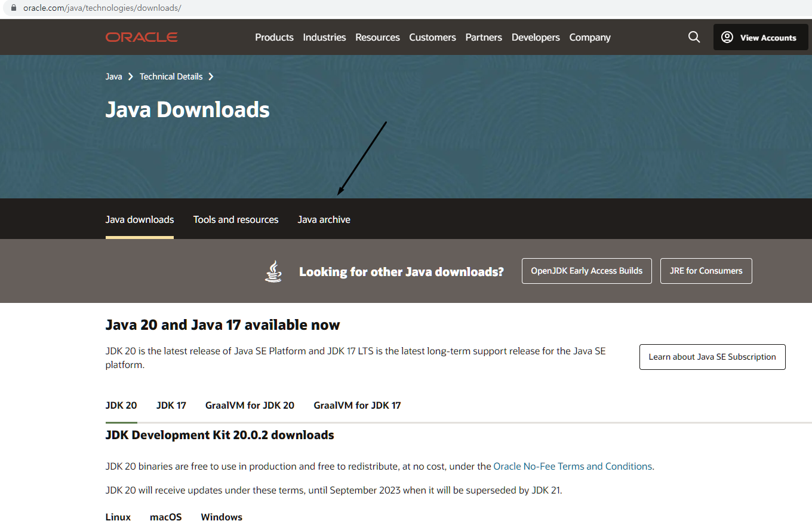Viewport: 812px width, 527px height.
Task: Open the Developers menu
Action: (x=536, y=37)
